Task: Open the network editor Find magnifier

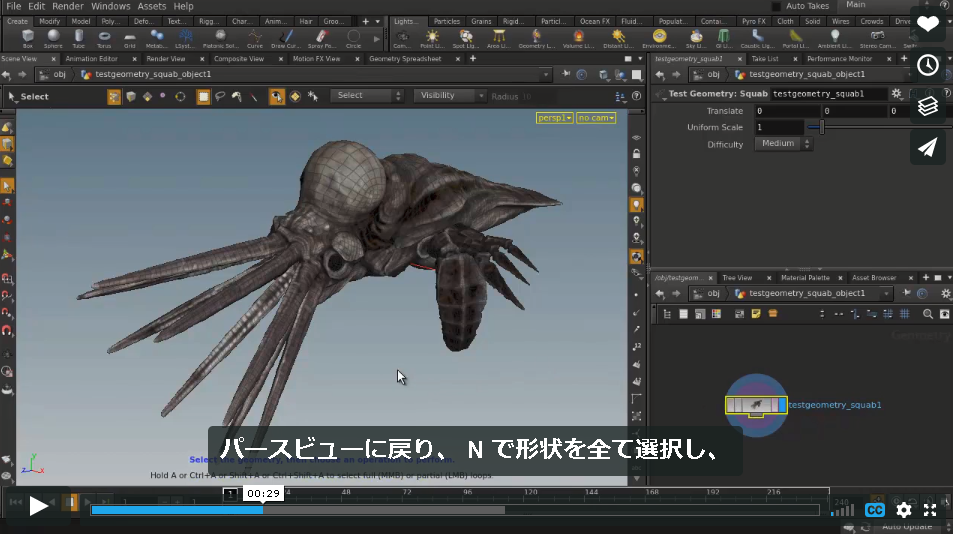Action: pyautogui.click(x=927, y=314)
